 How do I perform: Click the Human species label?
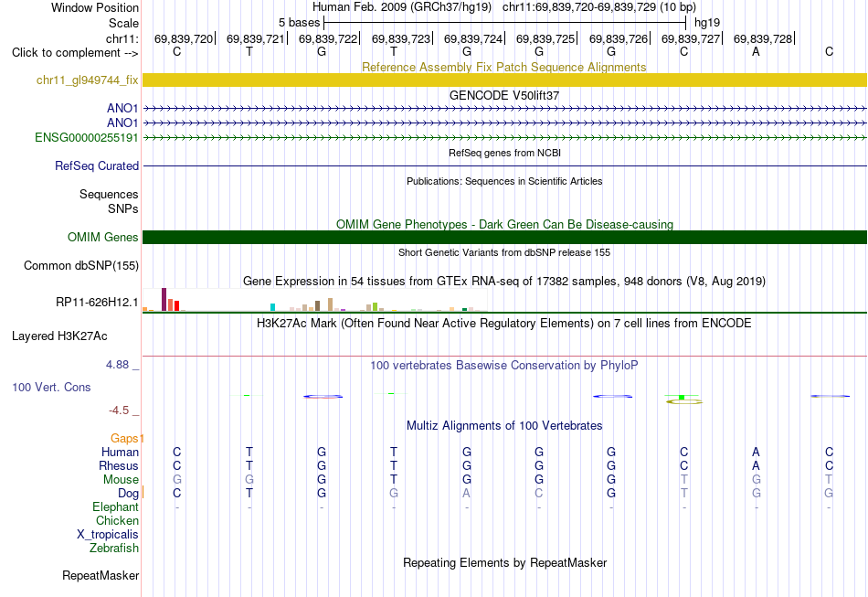coord(120,453)
